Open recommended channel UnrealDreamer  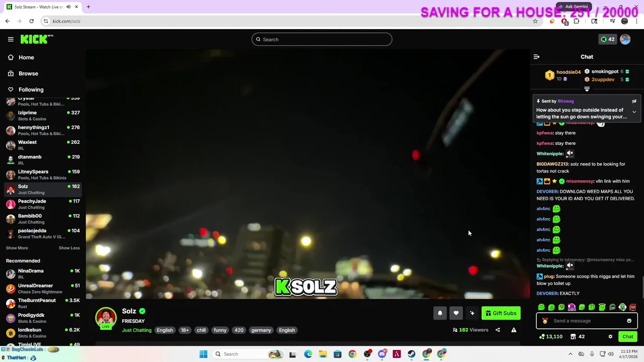tap(43, 289)
